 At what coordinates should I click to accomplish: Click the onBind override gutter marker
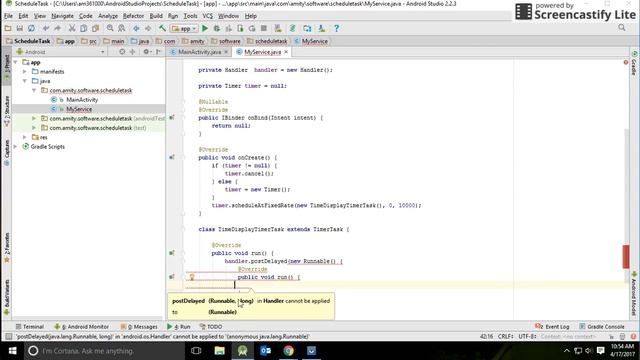click(172, 118)
